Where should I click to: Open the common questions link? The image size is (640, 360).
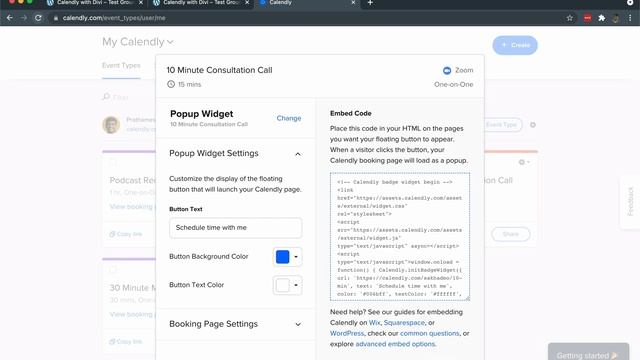[x=429, y=333]
